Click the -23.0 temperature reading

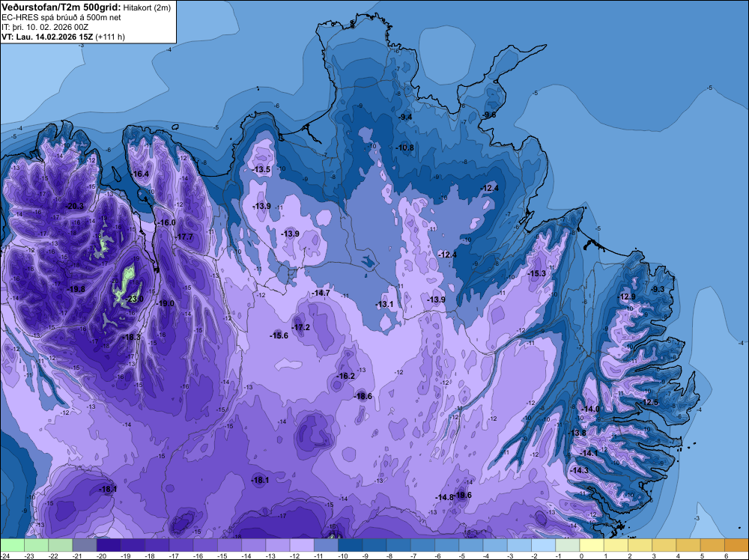point(134,299)
